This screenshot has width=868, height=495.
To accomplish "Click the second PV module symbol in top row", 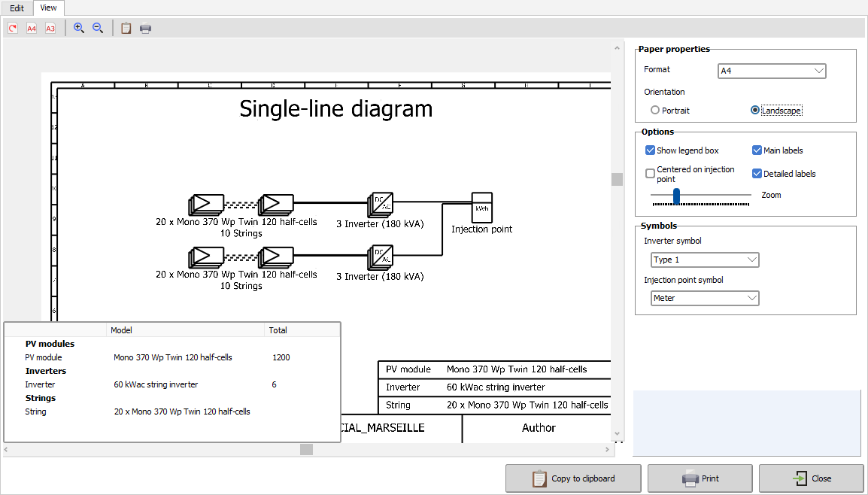I will [276, 205].
